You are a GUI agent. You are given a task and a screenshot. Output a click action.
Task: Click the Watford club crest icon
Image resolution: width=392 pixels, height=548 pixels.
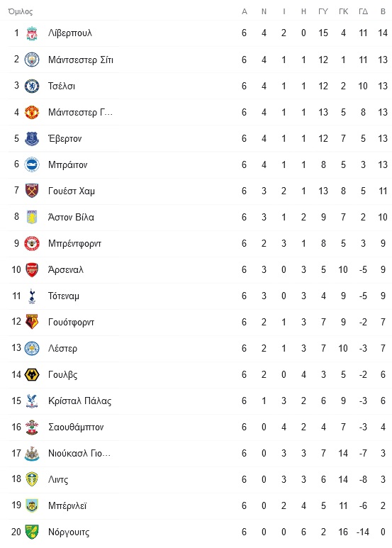pos(32,322)
